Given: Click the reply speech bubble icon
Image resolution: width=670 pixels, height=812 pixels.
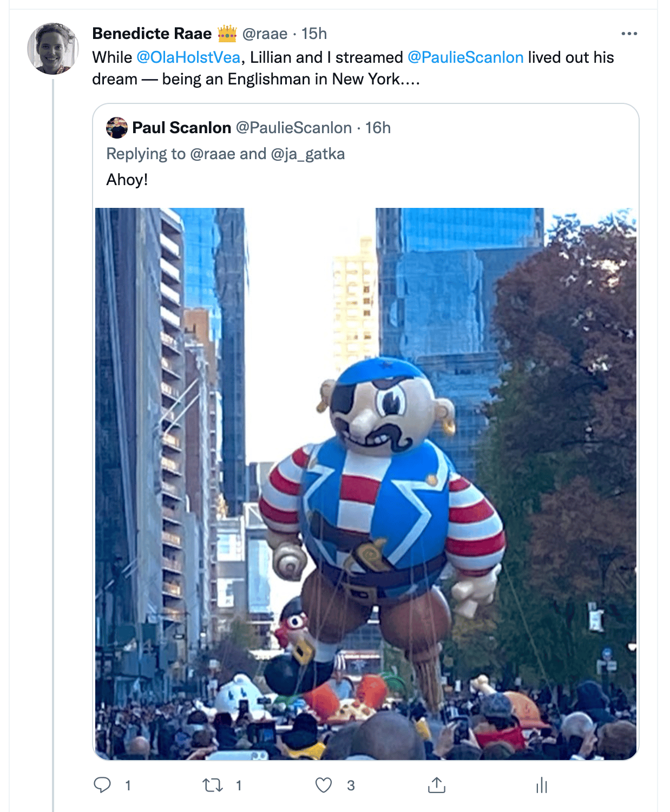Looking at the screenshot, I should (102, 785).
